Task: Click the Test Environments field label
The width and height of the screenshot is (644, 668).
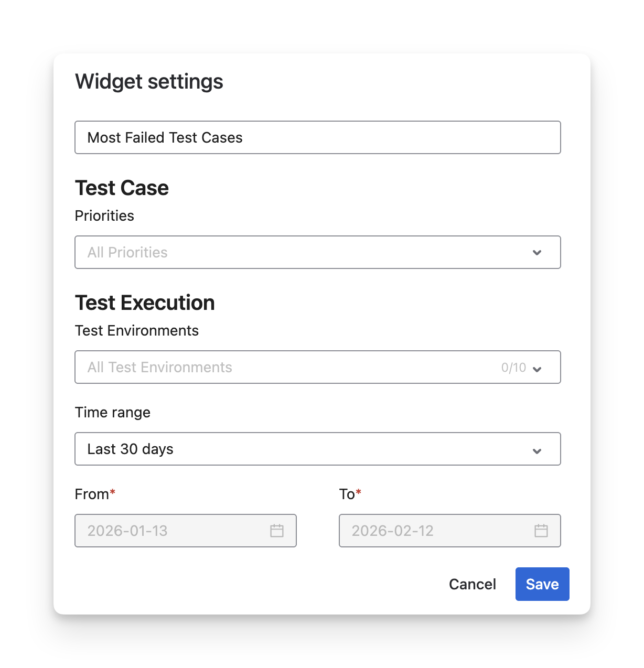Action: coord(136,330)
